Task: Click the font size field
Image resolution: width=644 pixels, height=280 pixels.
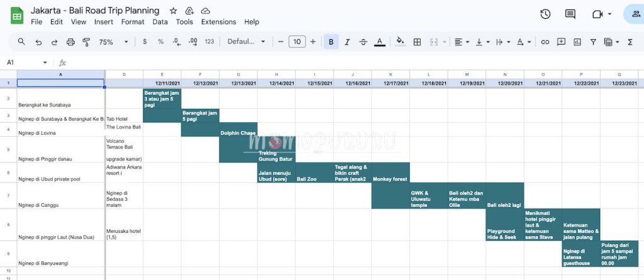Action: tap(297, 42)
